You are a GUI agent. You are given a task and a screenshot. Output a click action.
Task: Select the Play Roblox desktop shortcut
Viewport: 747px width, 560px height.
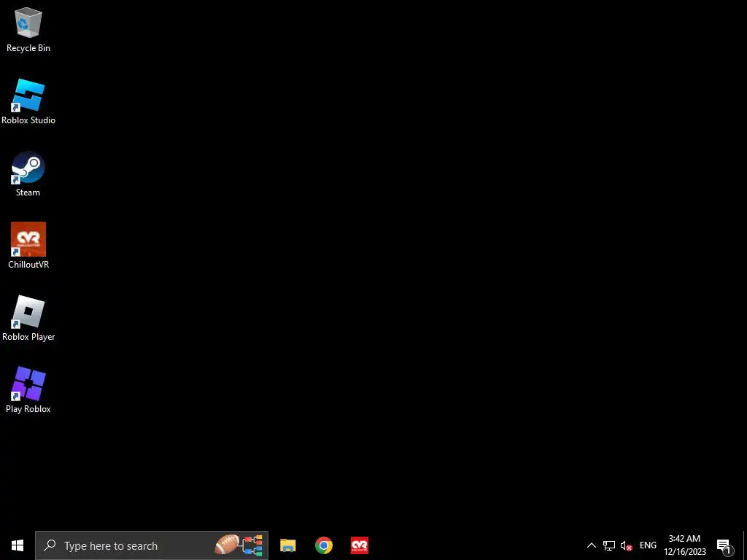coord(28,390)
